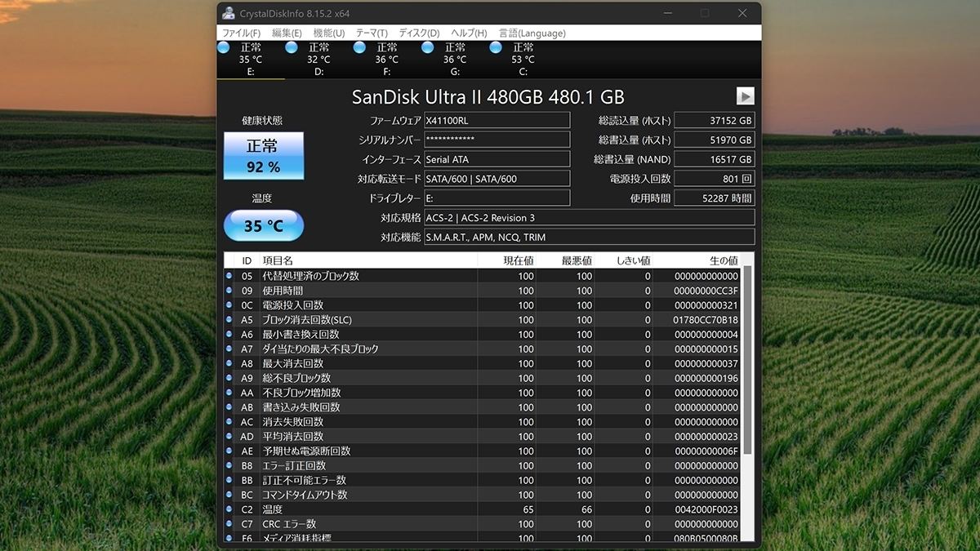The image size is (980, 551).
Task: Switch to the F: disk tab
Action: pos(386,60)
